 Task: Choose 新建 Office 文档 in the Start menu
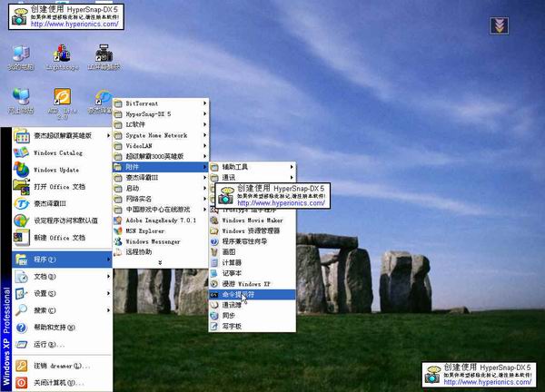click(x=62, y=238)
